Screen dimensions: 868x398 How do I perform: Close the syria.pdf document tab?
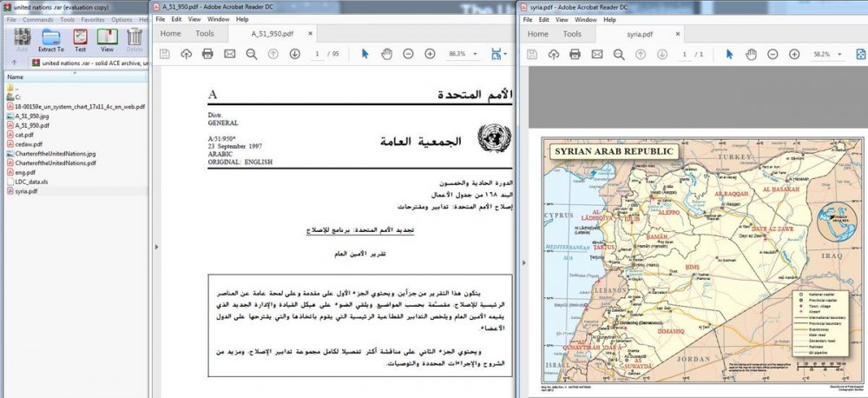pos(678,34)
